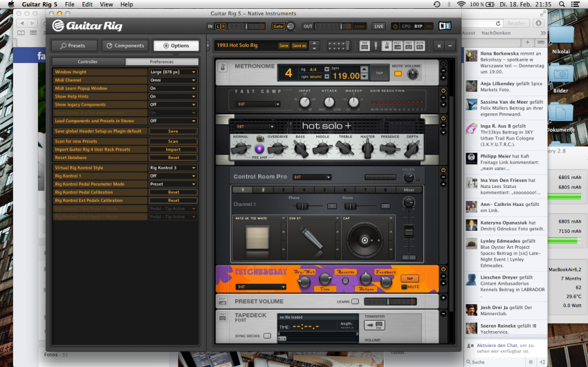The image size is (588, 367).
Task: Click Save as for preset
Action: tap(299, 46)
